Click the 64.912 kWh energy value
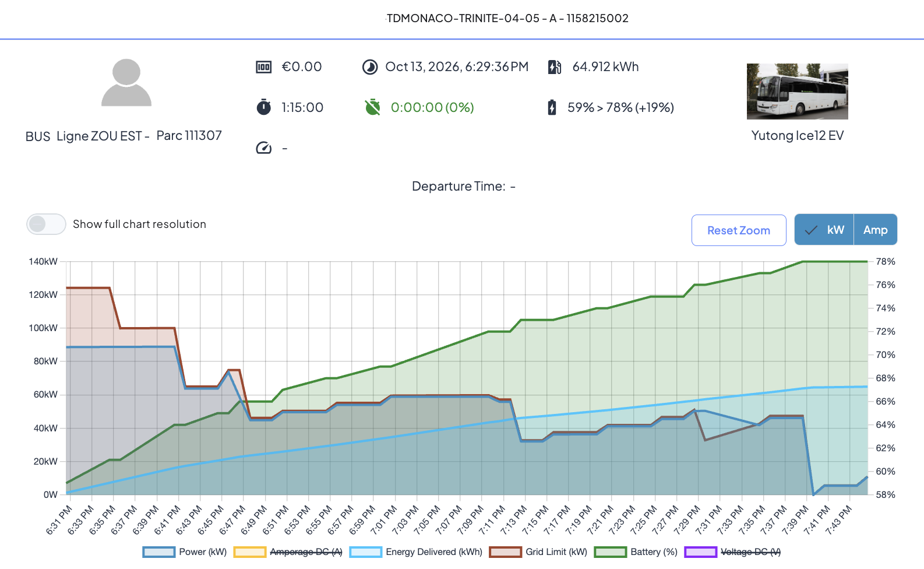 point(605,67)
